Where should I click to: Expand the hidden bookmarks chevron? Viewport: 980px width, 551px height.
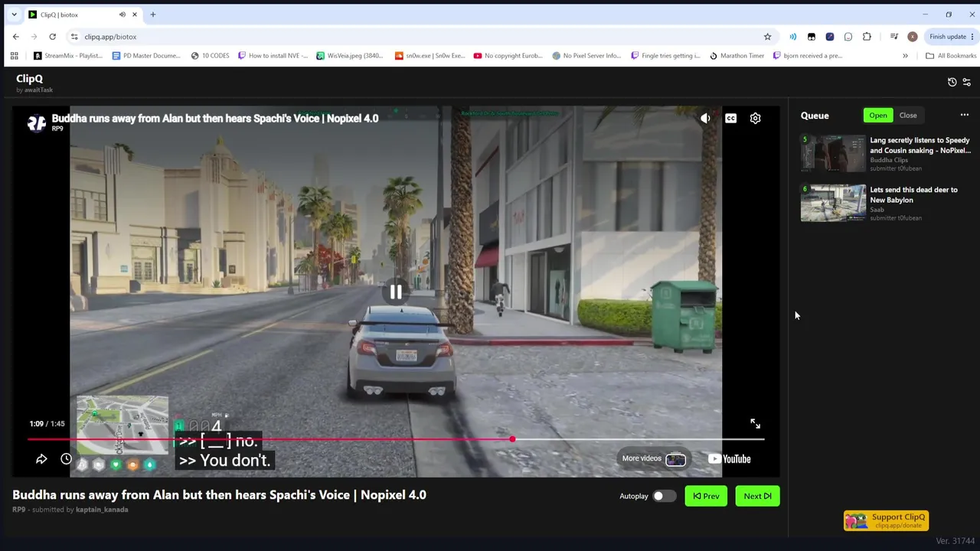[x=905, y=55]
